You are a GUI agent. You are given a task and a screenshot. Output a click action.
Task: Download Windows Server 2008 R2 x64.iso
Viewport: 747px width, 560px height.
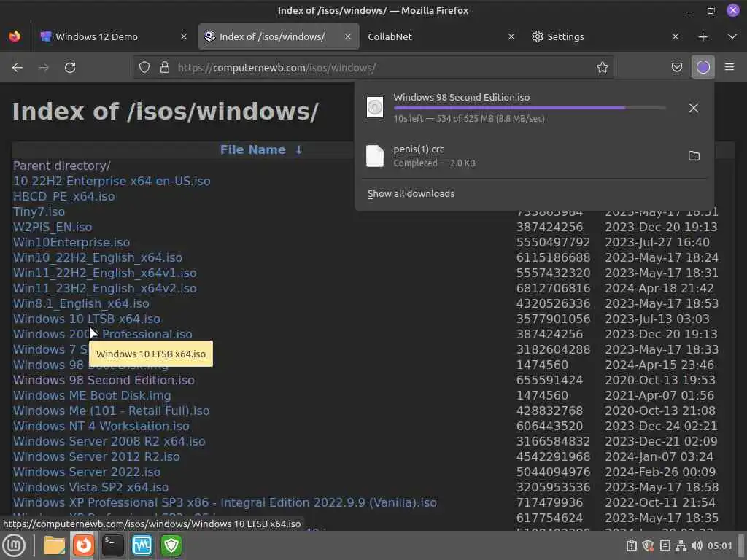(109, 441)
